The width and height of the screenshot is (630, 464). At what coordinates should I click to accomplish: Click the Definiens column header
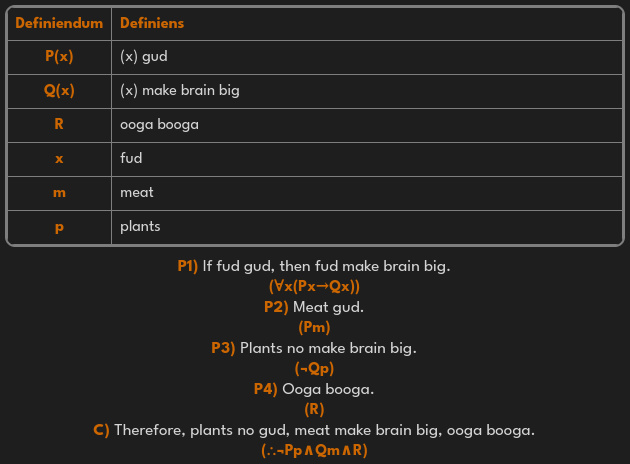pos(152,22)
